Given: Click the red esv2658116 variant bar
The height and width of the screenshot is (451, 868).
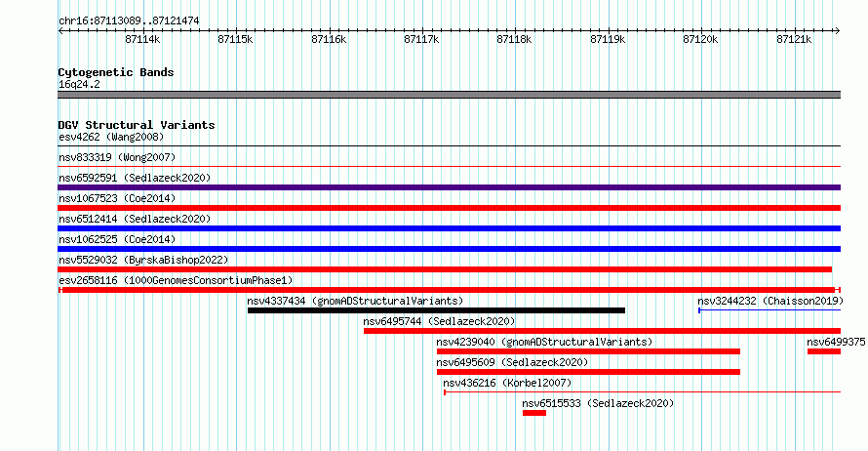Looking at the screenshot, I should [449, 290].
